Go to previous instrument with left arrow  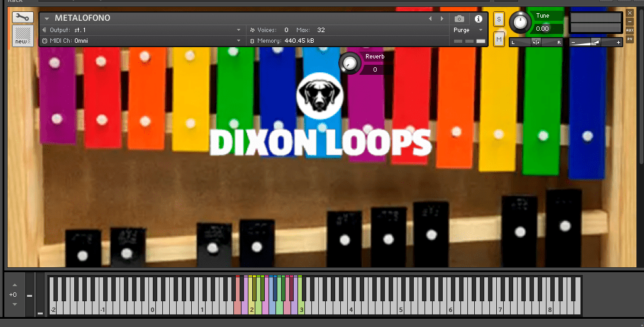(430, 19)
